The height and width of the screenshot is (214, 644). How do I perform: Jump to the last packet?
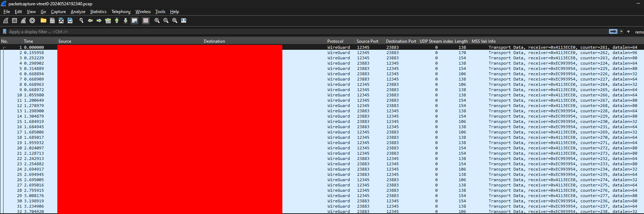coord(126,21)
